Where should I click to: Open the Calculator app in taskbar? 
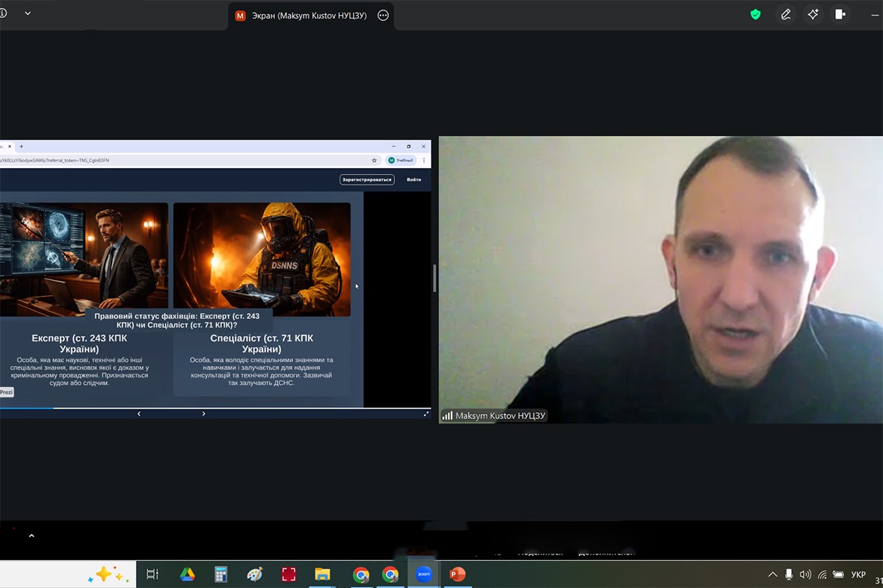[x=221, y=575]
